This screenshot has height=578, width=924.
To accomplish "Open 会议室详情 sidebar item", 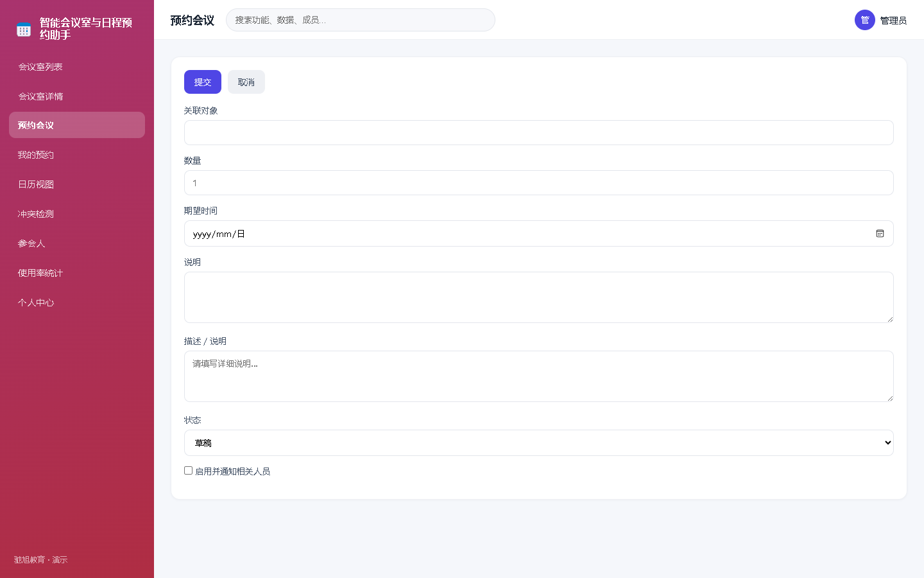I will point(77,96).
